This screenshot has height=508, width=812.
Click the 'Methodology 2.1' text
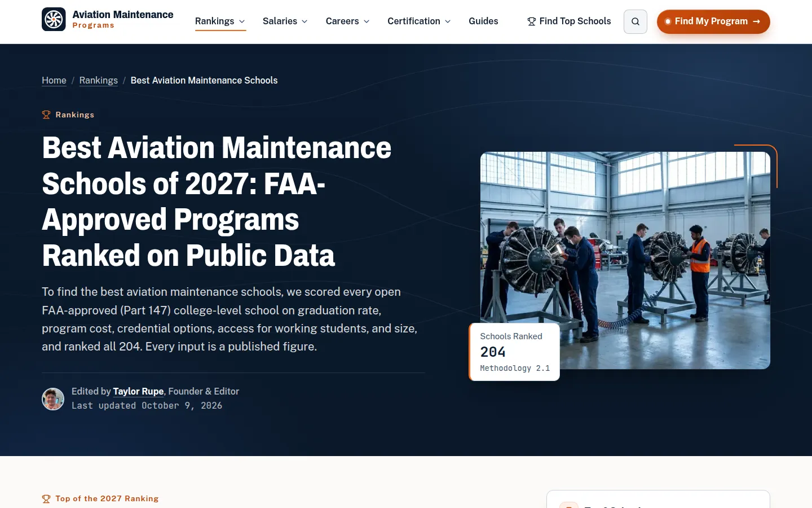click(x=515, y=368)
